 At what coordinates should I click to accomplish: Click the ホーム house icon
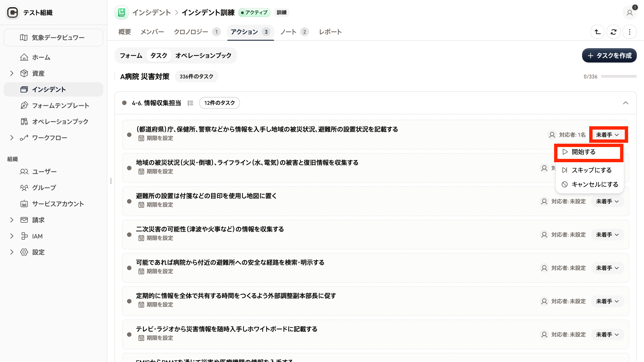pos(24,57)
